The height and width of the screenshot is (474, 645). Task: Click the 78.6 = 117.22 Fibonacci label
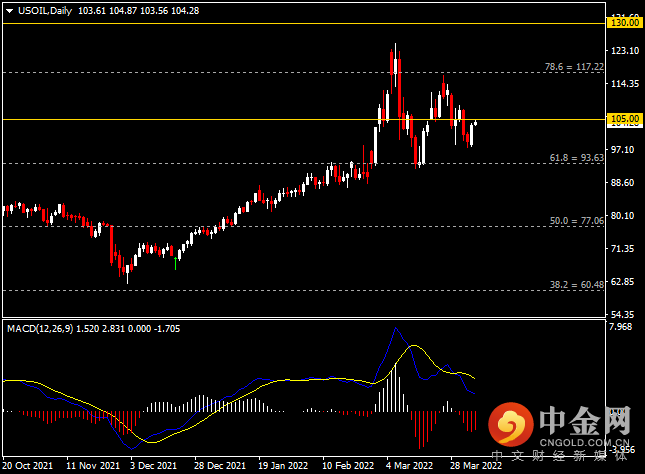(x=574, y=67)
